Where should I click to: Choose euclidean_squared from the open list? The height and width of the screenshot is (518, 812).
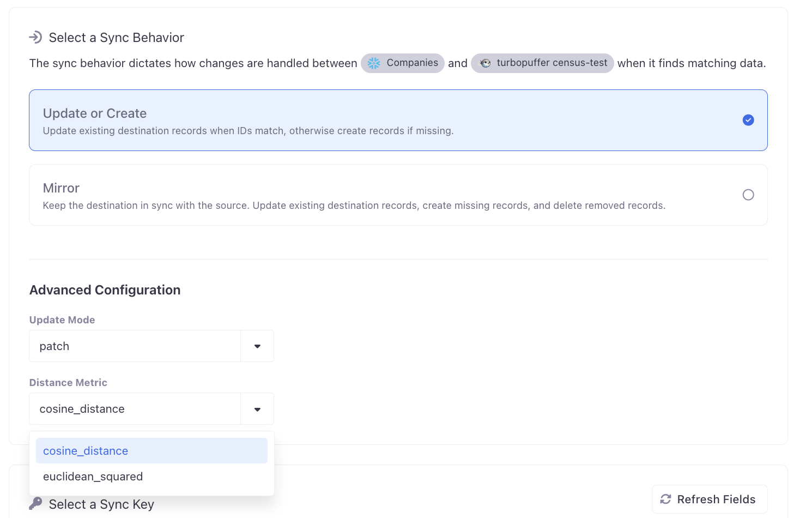tap(93, 477)
